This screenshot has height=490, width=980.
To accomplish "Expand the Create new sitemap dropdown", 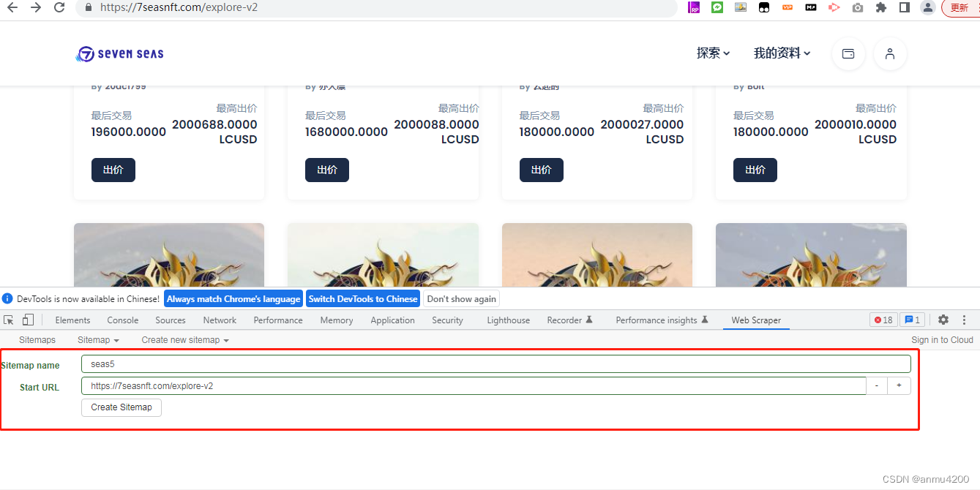I will tap(185, 340).
